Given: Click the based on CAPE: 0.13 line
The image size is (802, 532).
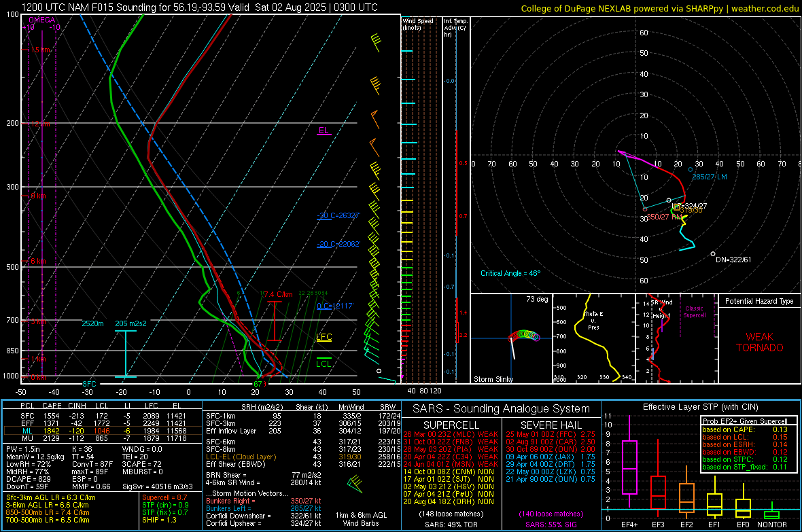Looking at the screenshot, I should point(745,429).
